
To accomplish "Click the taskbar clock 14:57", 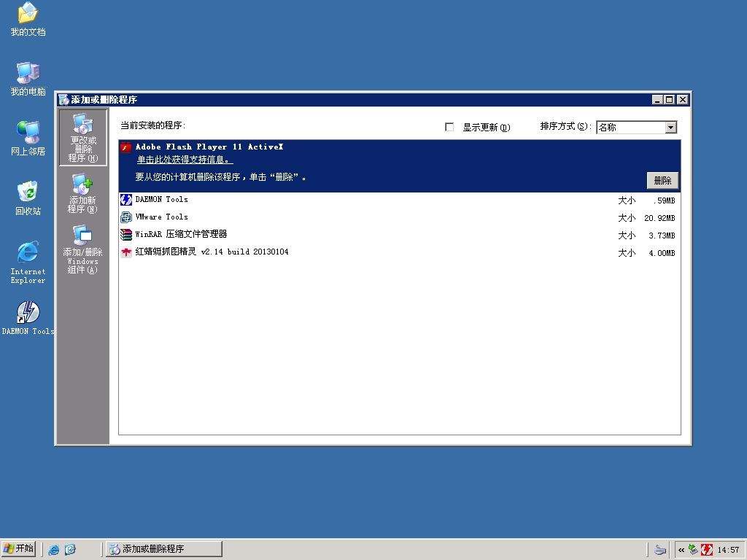I will [728, 550].
